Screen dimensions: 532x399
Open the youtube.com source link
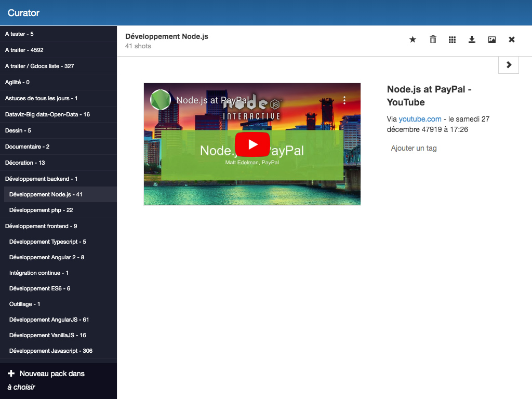(420, 119)
